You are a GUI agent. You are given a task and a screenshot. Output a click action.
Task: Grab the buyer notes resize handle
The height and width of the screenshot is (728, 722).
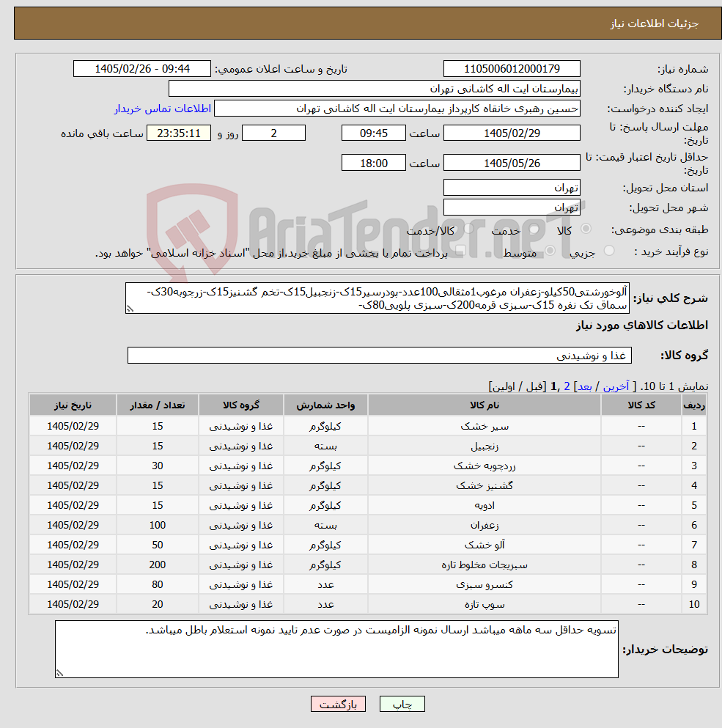(x=59, y=673)
